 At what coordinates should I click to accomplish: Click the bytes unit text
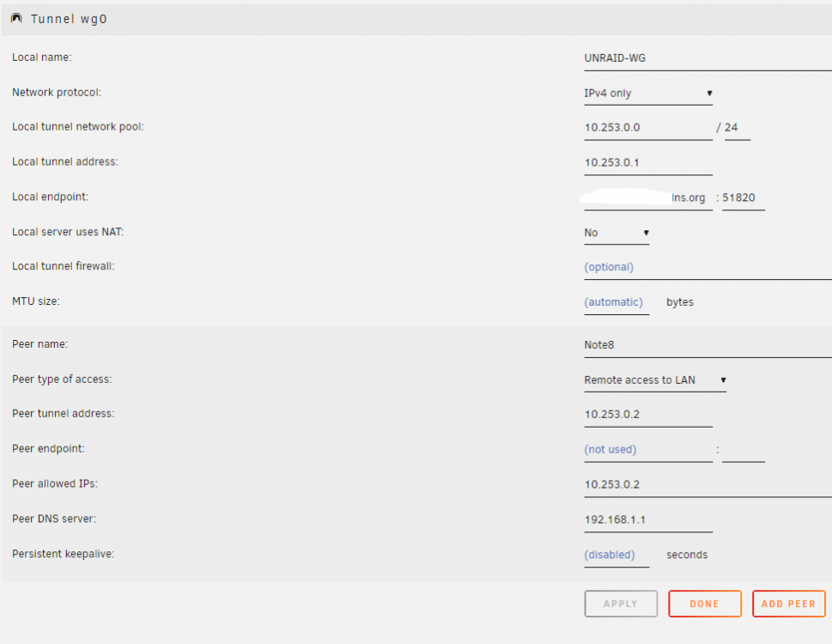680,302
